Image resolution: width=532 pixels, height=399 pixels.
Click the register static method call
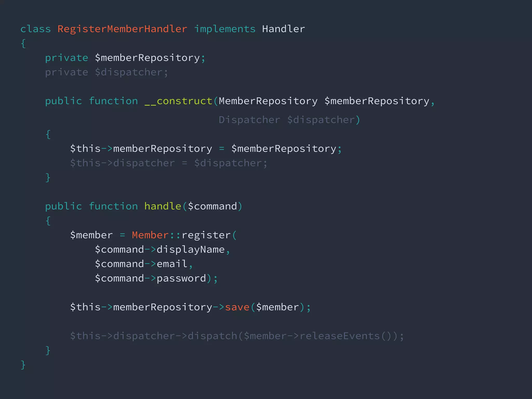coord(206,235)
